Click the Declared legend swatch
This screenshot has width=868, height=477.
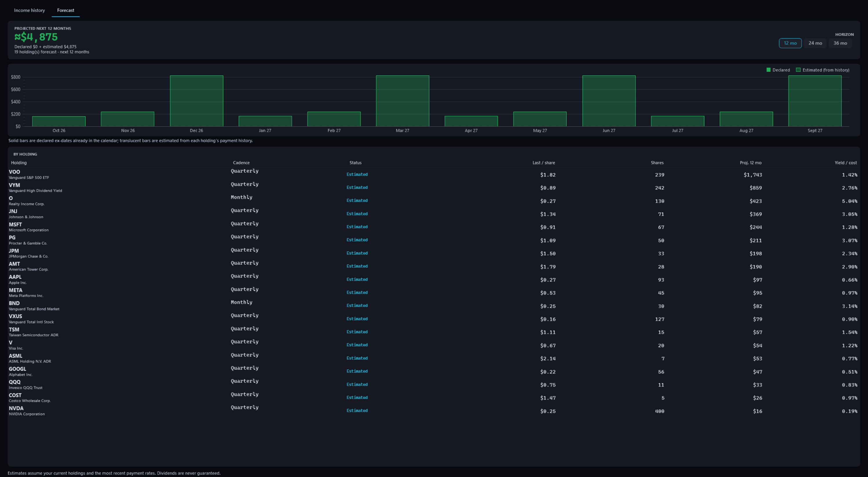coord(768,70)
